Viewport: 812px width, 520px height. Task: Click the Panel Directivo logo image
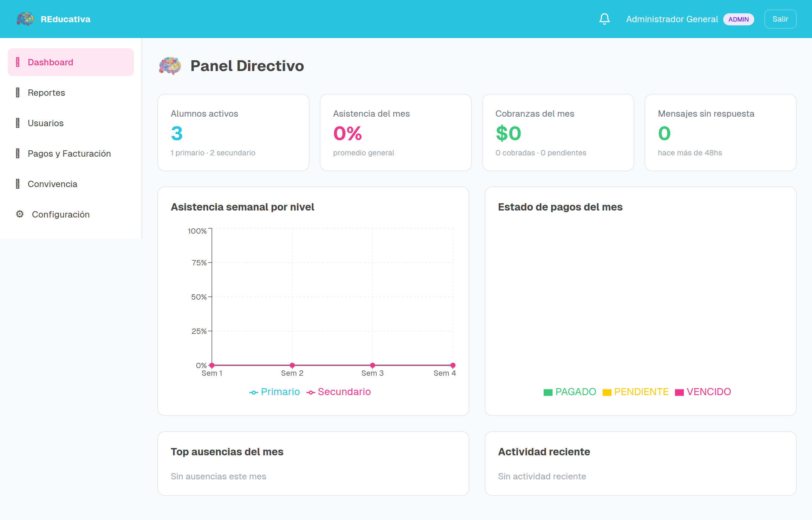coord(170,66)
